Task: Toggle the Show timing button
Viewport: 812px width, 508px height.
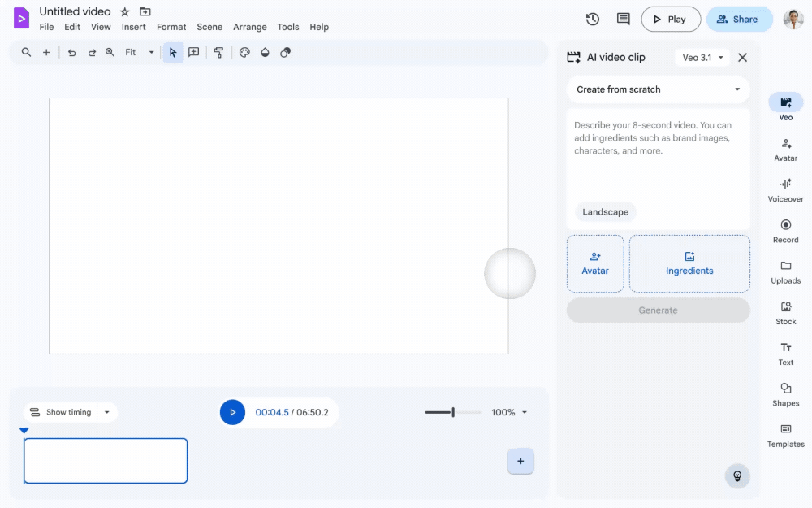Action: tap(61, 412)
